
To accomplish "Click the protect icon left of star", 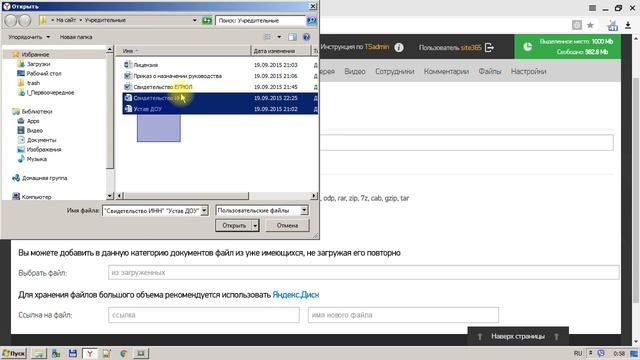I will pos(577,25).
